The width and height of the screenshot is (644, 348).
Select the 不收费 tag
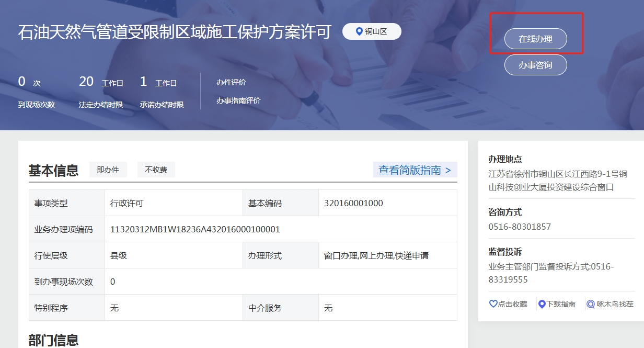[156, 170]
